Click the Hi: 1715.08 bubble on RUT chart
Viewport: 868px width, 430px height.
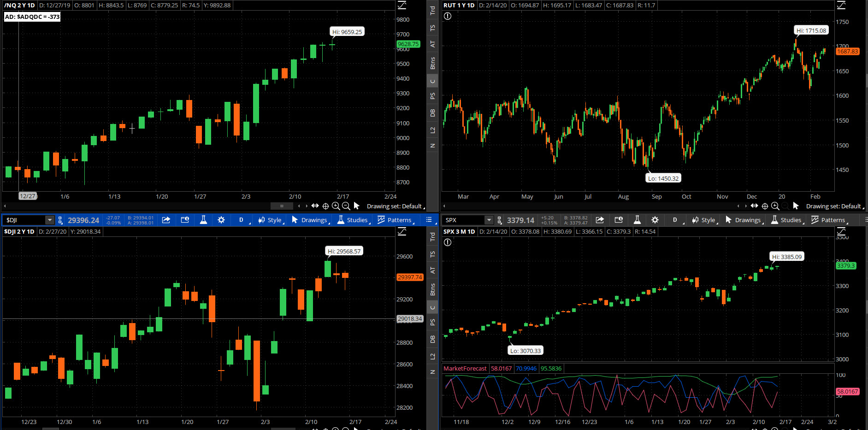[x=812, y=30]
